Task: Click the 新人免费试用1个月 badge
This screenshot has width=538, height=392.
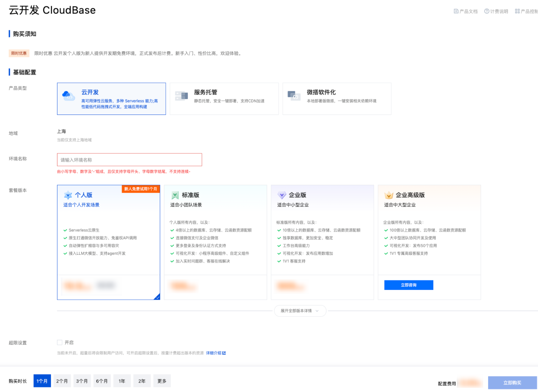Action: click(141, 189)
